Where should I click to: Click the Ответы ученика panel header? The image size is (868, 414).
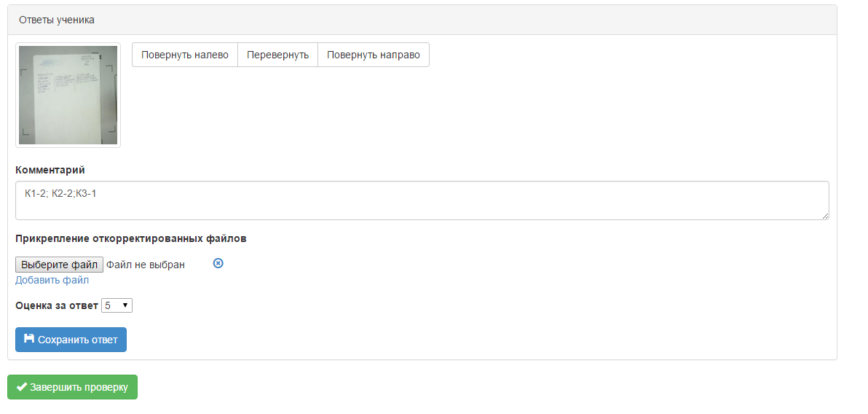tap(57, 20)
